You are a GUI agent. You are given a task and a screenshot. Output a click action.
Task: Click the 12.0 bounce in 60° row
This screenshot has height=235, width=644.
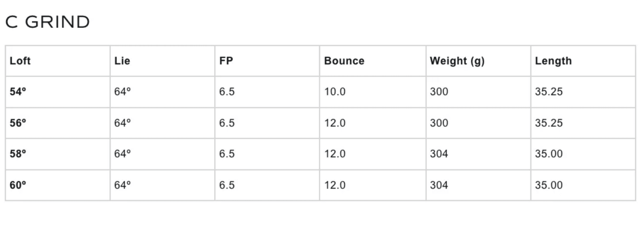click(x=335, y=185)
